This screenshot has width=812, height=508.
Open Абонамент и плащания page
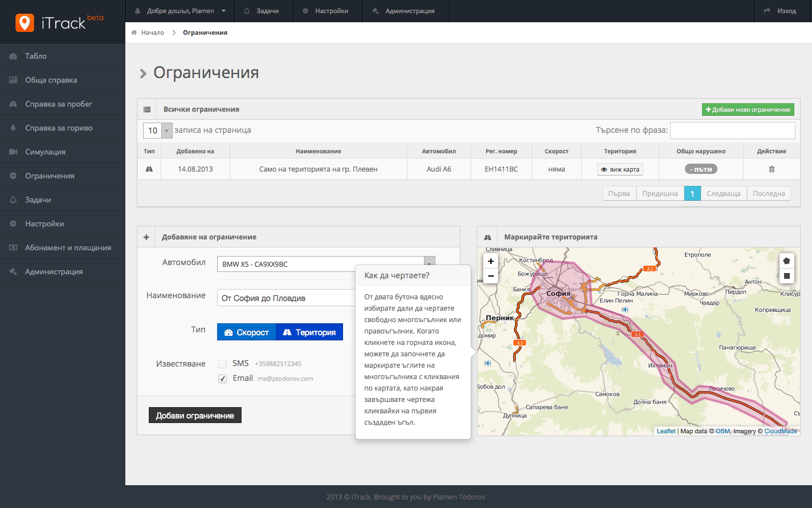click(x=63, y=247)
